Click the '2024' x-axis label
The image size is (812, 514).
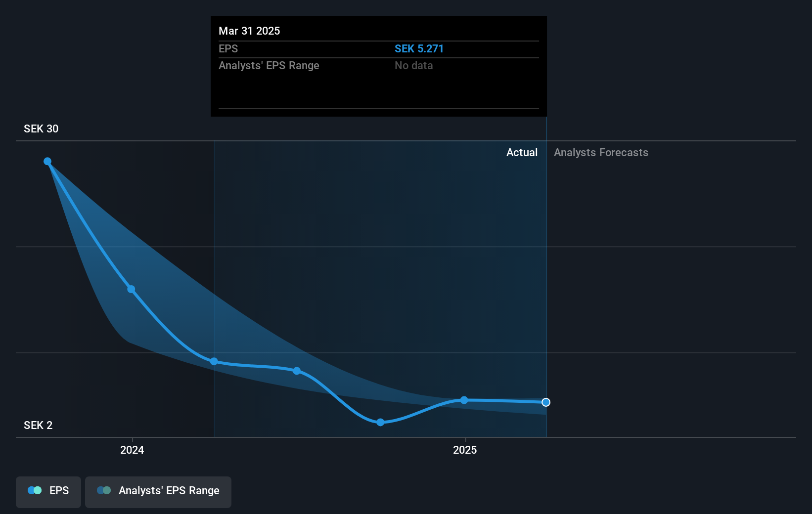(132, 450)
